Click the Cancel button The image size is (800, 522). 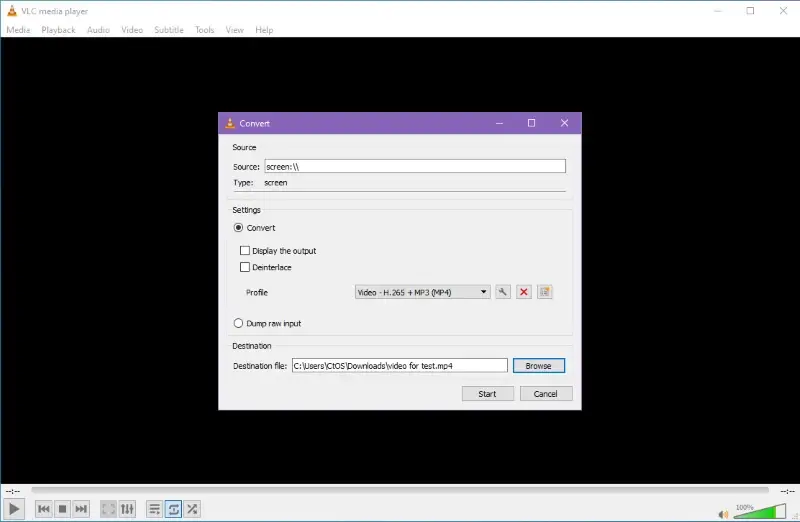[x=545, y=393]
